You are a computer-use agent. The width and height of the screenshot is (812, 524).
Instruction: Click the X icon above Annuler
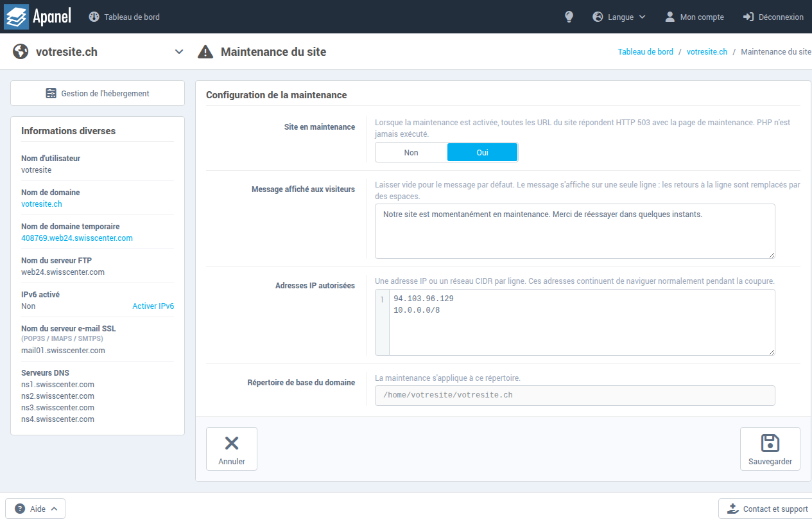(232, 442)
